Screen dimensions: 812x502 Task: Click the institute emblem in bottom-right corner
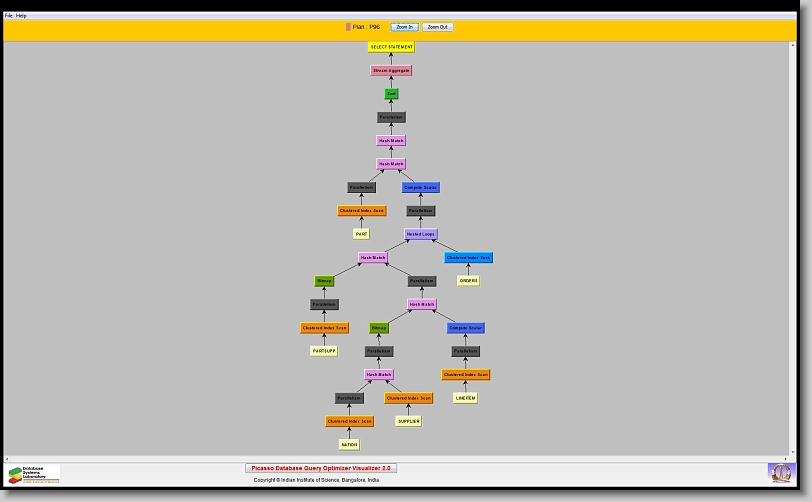point(779,472)
